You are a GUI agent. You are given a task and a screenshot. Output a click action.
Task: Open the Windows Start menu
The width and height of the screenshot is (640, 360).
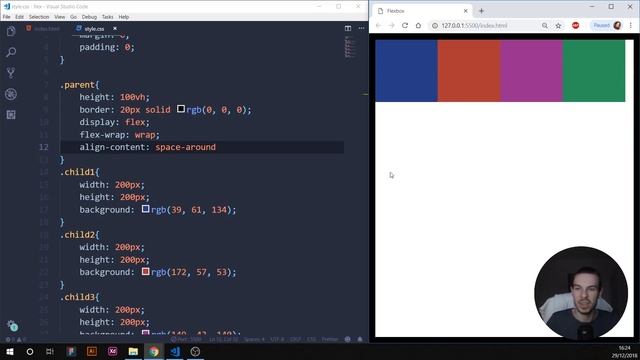tap(10, 351)
